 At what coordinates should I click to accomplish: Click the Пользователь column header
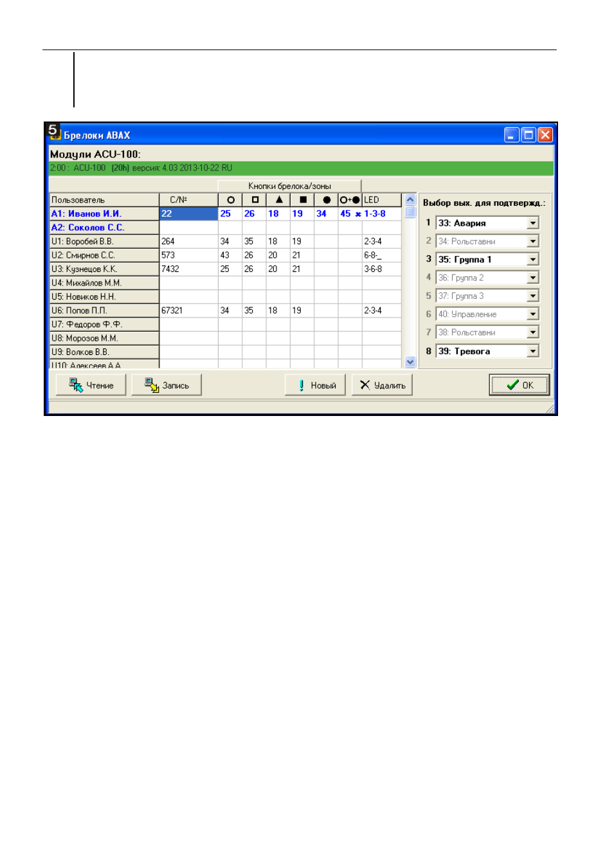(x=104, y=200)
